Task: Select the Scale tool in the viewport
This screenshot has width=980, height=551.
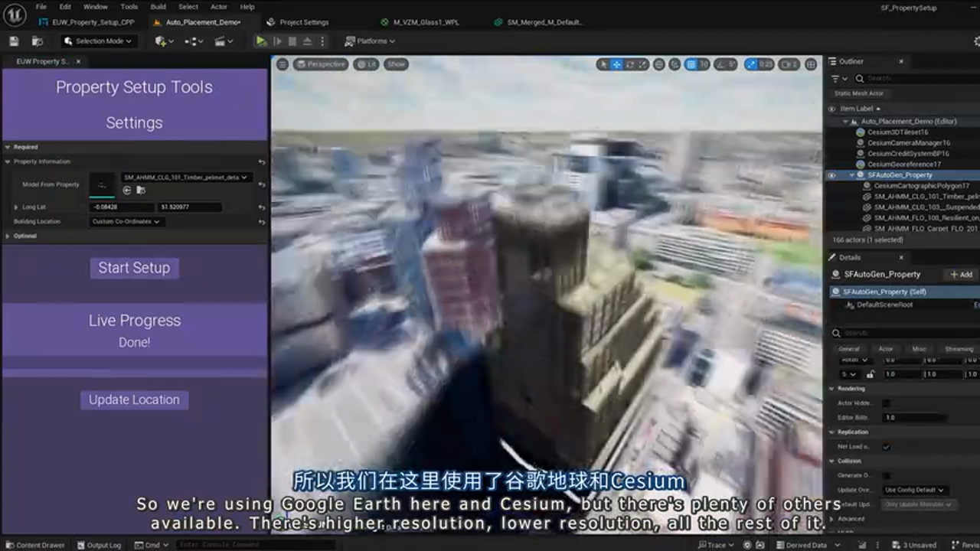Action: coord(642,64)
